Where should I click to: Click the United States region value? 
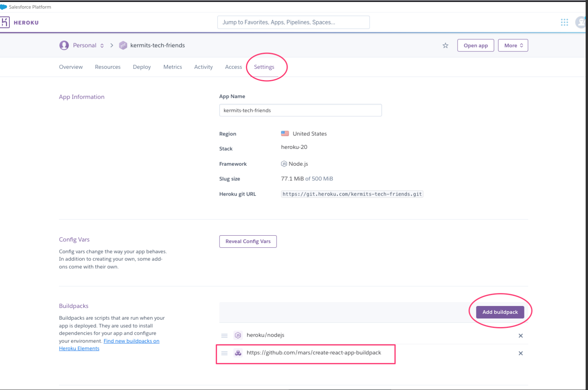point(310,134)
